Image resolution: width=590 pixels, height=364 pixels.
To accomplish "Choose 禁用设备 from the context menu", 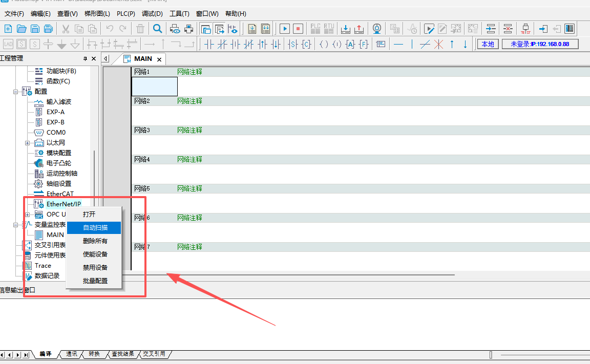I will (94, 268).
